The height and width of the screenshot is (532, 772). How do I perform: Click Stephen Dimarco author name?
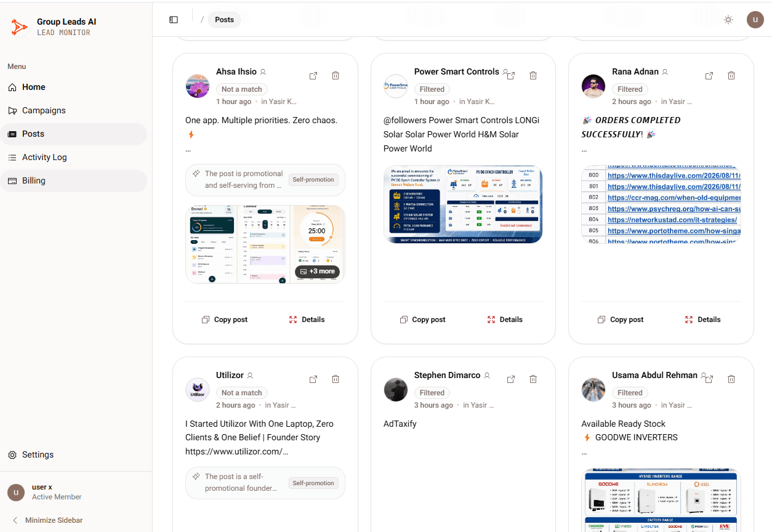click(x=447, y=376)
